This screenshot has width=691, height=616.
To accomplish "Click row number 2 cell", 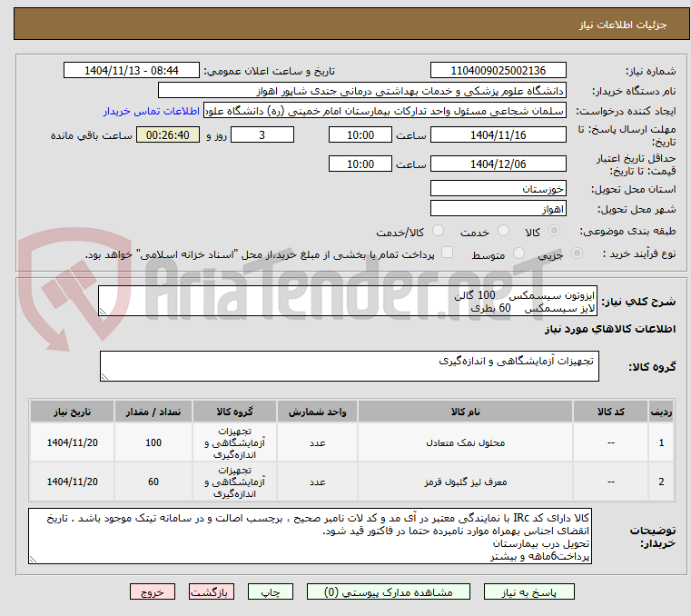I will click(x=661, y=482).
